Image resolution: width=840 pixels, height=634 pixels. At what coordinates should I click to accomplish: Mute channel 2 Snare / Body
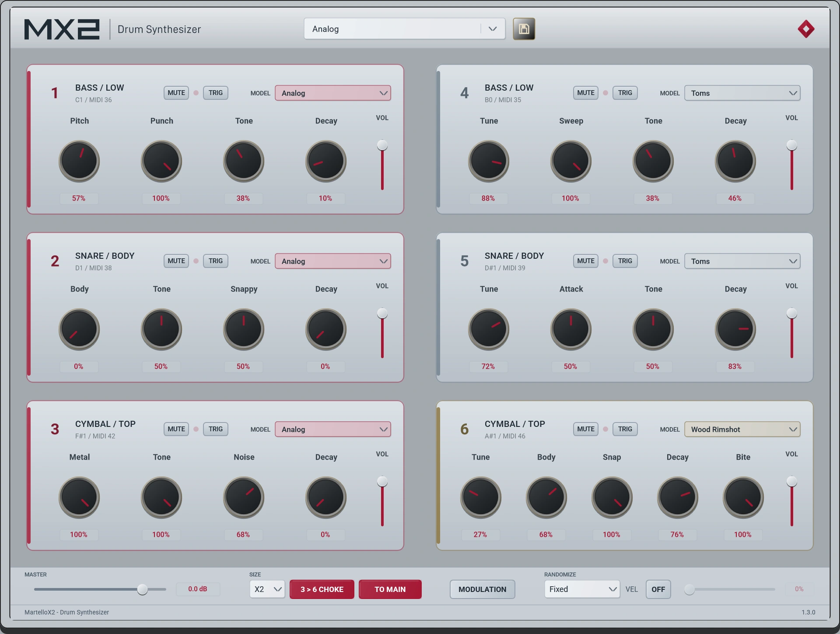176,261
